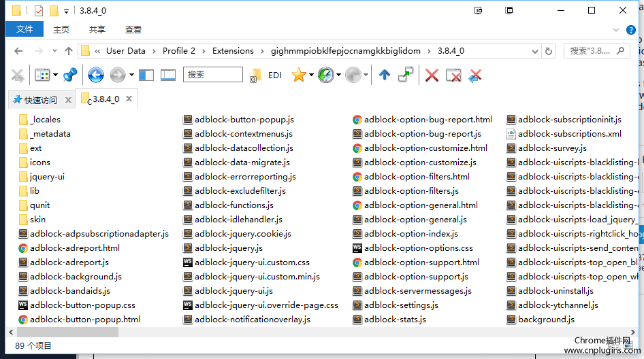Expand the clock history dropdown arrow
The image size is (644, 359).
coord(338,75)
